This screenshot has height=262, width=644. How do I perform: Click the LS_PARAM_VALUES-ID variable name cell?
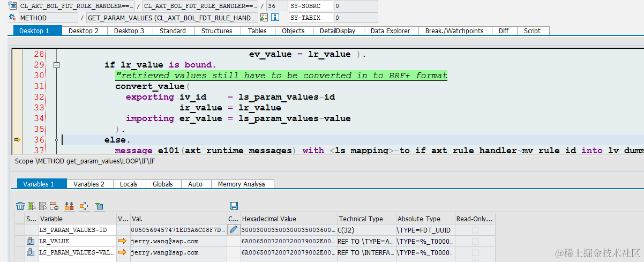(x=77, y=230)
